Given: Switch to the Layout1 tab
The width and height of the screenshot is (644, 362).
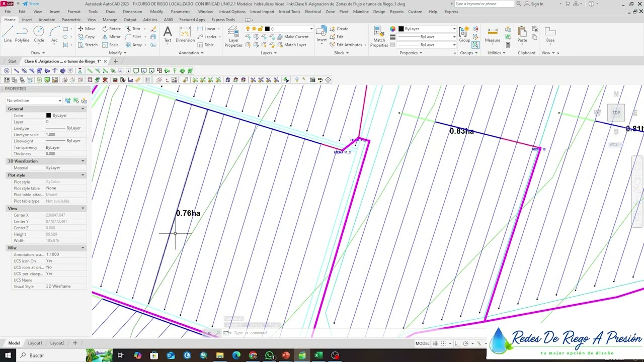Looking at the screenshot, I should pyautogui.click(x=35, y=343).
